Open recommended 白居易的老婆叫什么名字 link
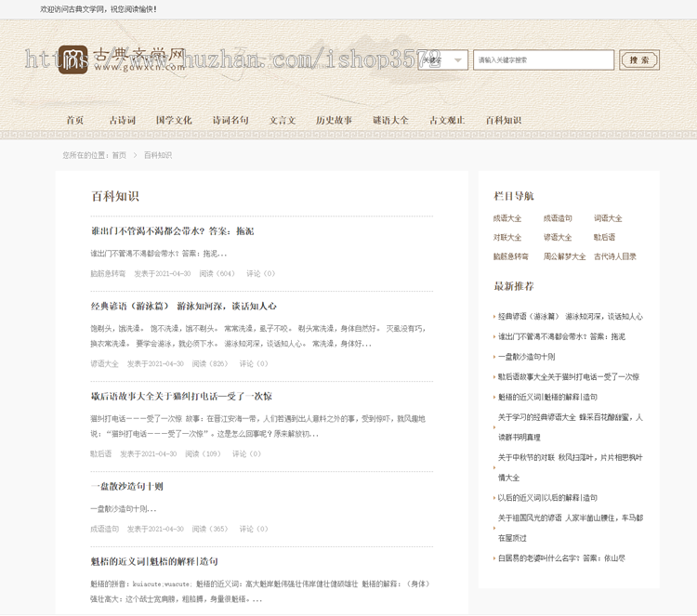 tap(561, 558)
